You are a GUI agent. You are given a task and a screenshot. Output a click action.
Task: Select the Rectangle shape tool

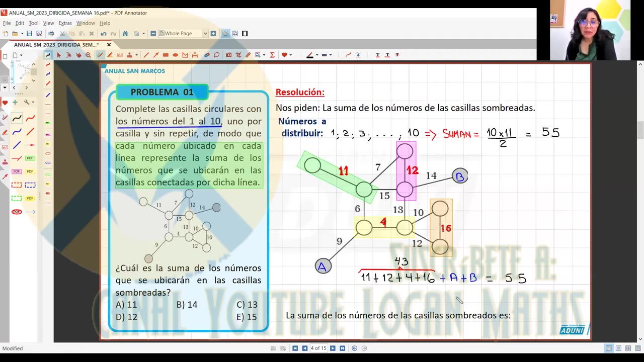pos(166,55)
